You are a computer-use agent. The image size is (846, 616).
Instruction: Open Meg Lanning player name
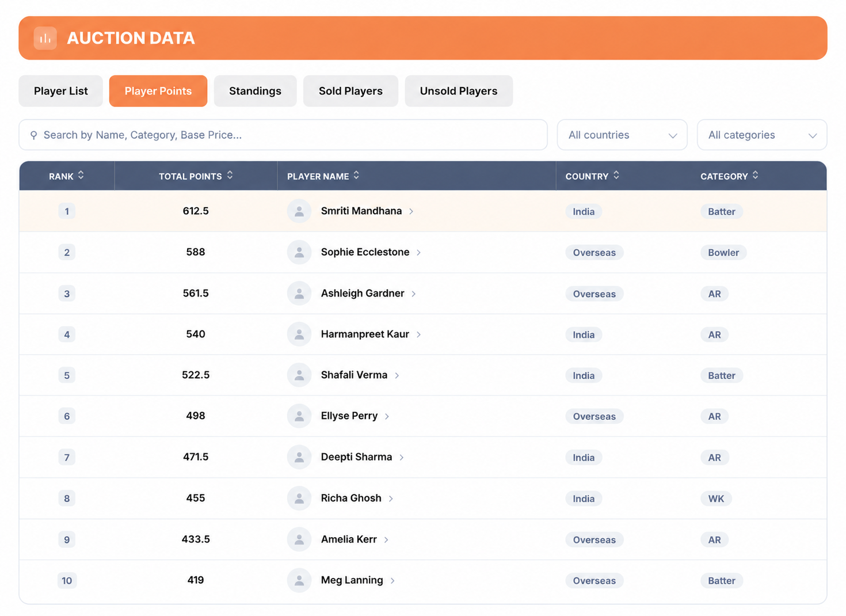pos(352,580)
